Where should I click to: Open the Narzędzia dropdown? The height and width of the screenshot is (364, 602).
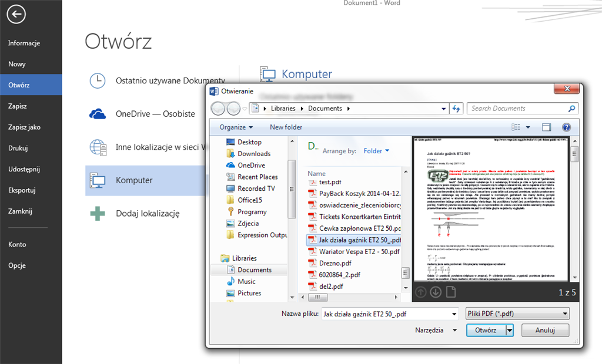coord(436,331)
